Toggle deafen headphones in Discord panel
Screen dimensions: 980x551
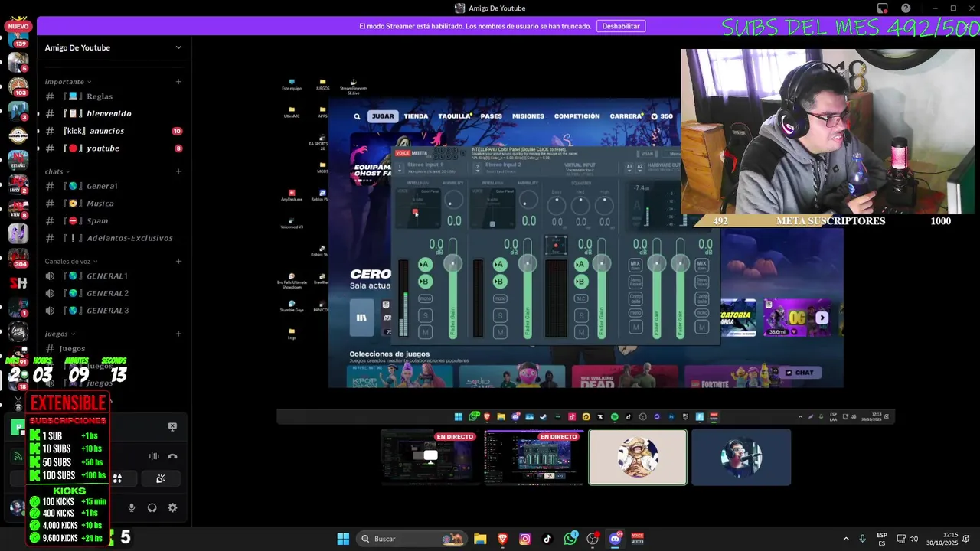coord(152,507)
